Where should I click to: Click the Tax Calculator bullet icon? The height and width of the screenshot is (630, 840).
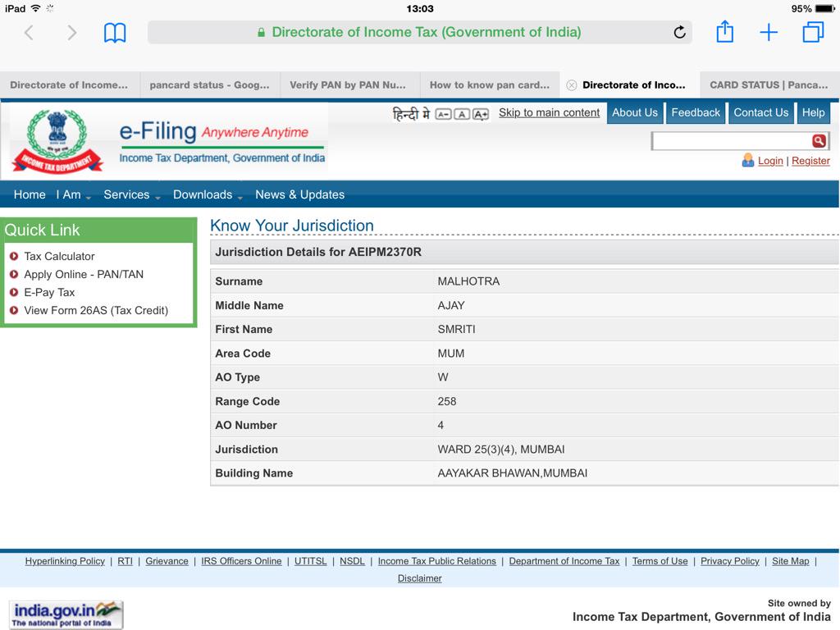click(14, 256)
